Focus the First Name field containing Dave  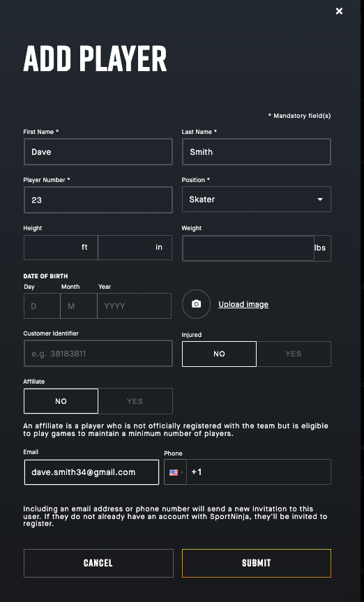(98, 151)
